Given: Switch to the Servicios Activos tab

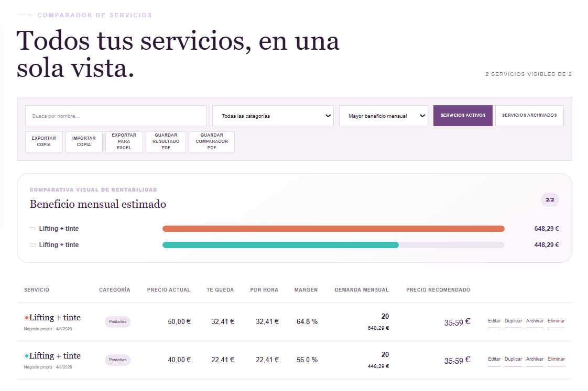Looking at the screenshot, I should pyautogui.click(x=463, y=115).
